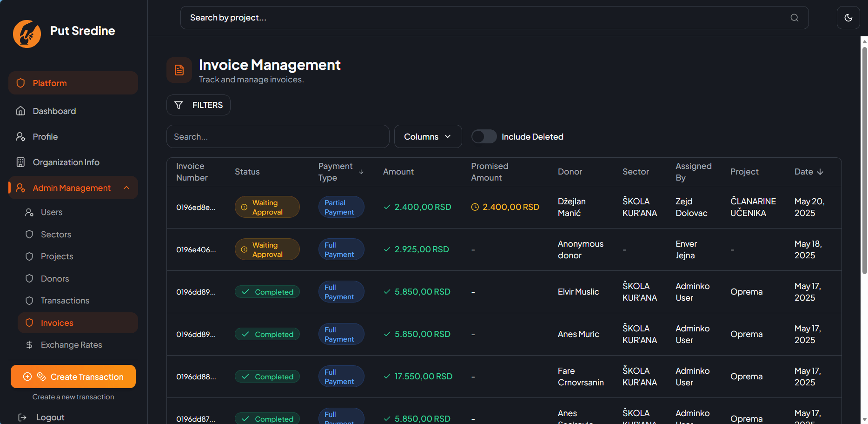The height and width of the screenshot is (424, 868).
Task: Select the Platform button
Action: click(73, 83)
